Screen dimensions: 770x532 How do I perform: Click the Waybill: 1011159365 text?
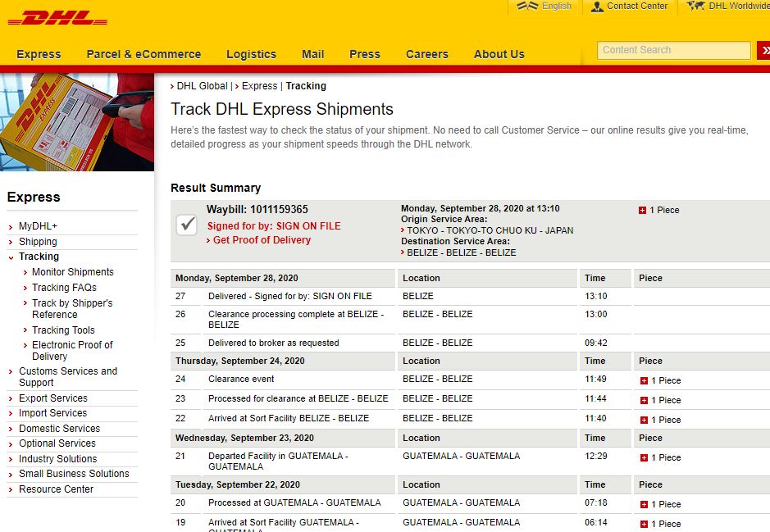[257, 210]
